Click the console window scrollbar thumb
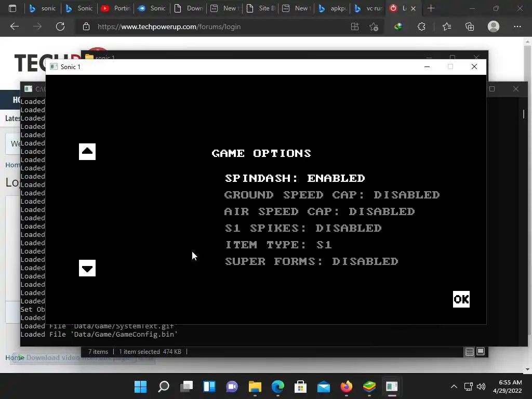This screenshot has height=399, width=532. 524,114
